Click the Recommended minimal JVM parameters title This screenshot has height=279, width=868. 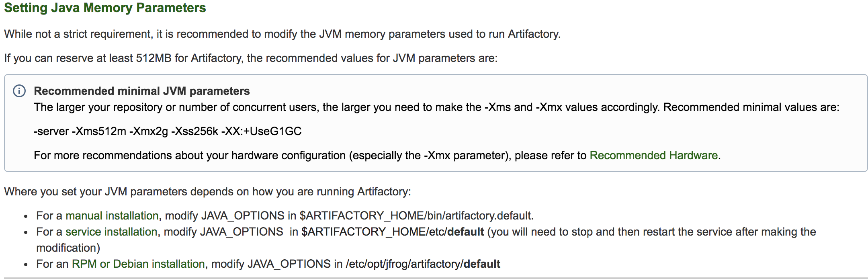coord(141,91)
